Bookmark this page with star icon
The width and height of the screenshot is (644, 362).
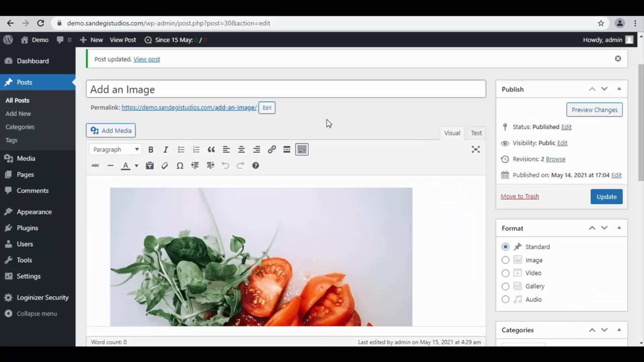[x=601, y=23]
